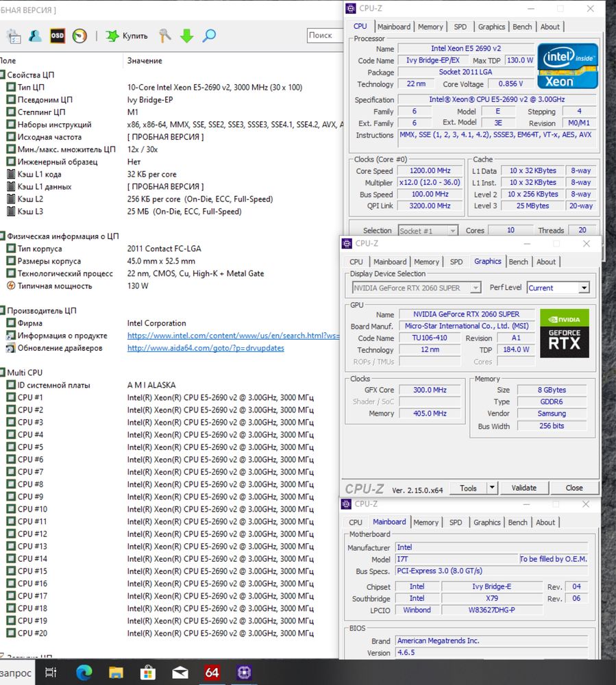Select the Кэш L3 row
This screenshot has height=685, width=616.
[x=172, y=212]
